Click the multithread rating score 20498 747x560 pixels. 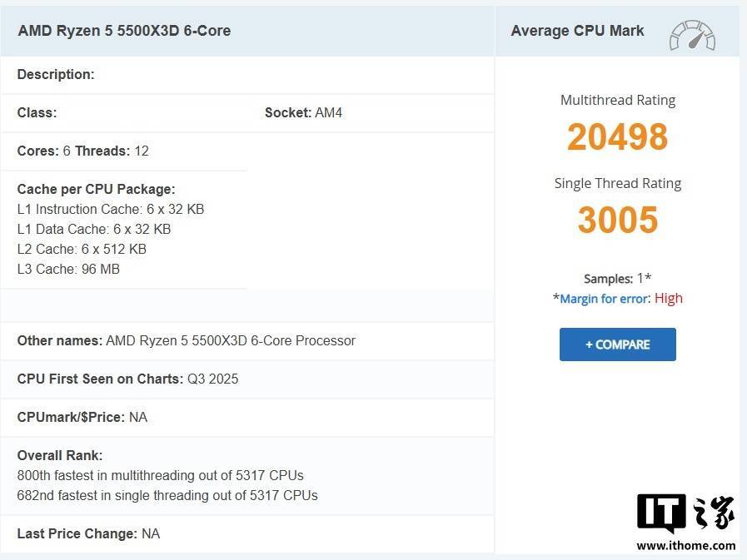pos(617,137)
